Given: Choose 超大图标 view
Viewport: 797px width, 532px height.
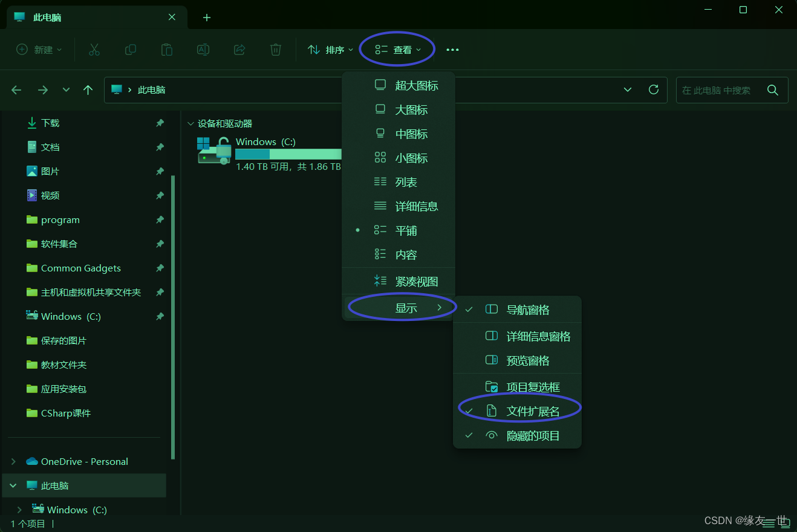Looking at the screenshot, I should point(398,85).
